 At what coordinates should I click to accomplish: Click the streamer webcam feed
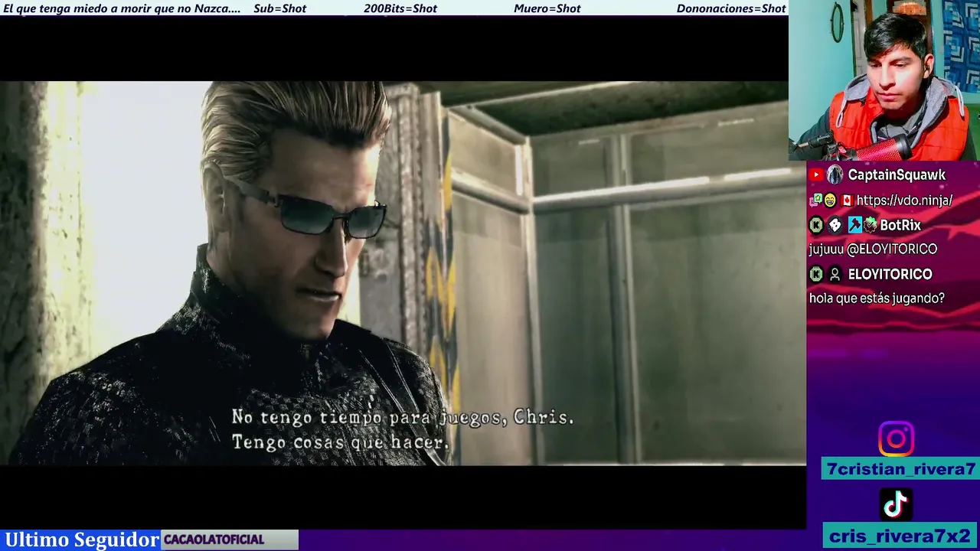pyautogui.click(x=884, y=80)
